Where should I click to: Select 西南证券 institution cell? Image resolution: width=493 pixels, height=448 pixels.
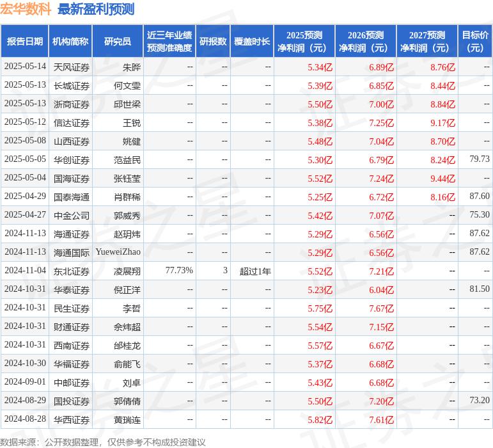pos(72,346)
